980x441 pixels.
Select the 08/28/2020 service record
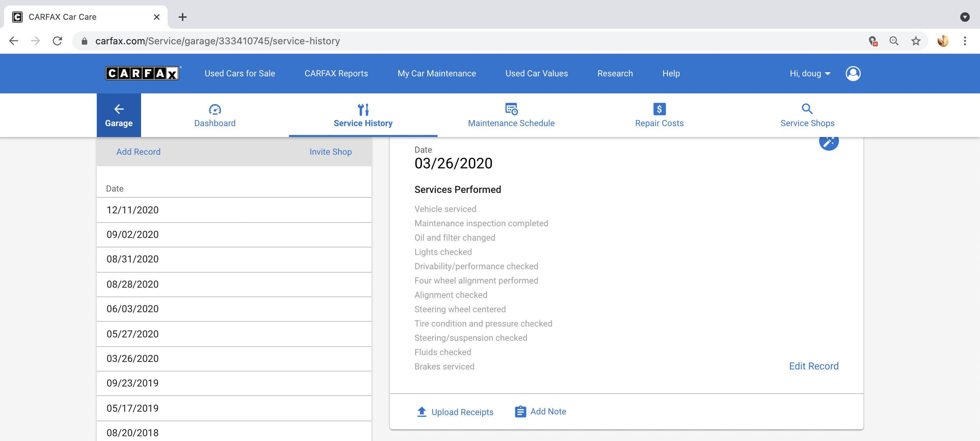234,284
